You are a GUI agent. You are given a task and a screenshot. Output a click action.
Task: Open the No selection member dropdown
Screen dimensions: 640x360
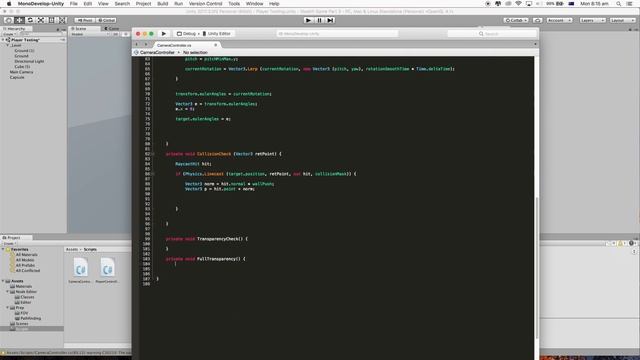tap(195, 52)
